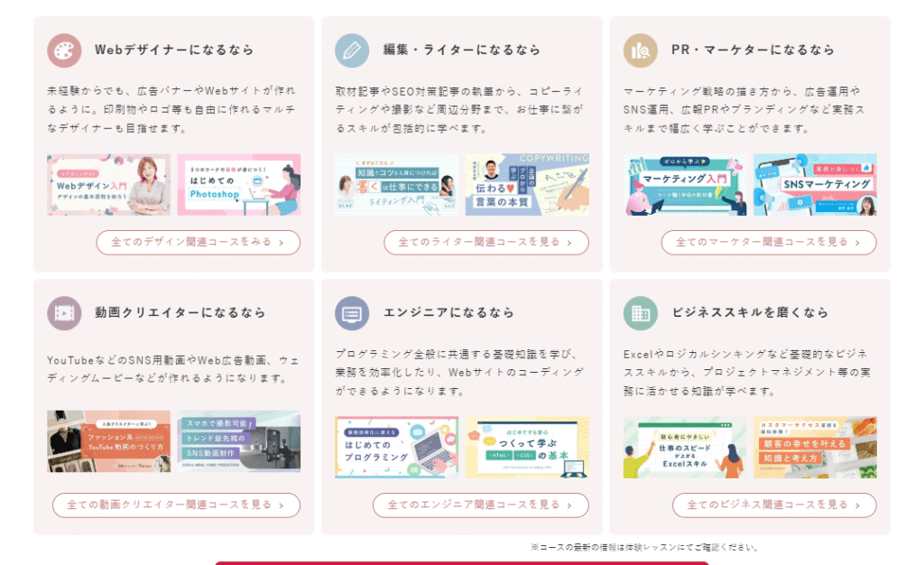Select the Webデザイン入門 course thumbnail
Image resolution: width=924 pixels, height=565 pixels.
pos(108,185)
